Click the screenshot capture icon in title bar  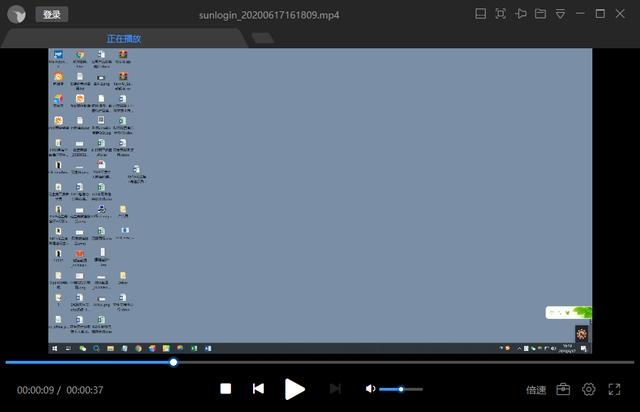[x=501, y=14]
